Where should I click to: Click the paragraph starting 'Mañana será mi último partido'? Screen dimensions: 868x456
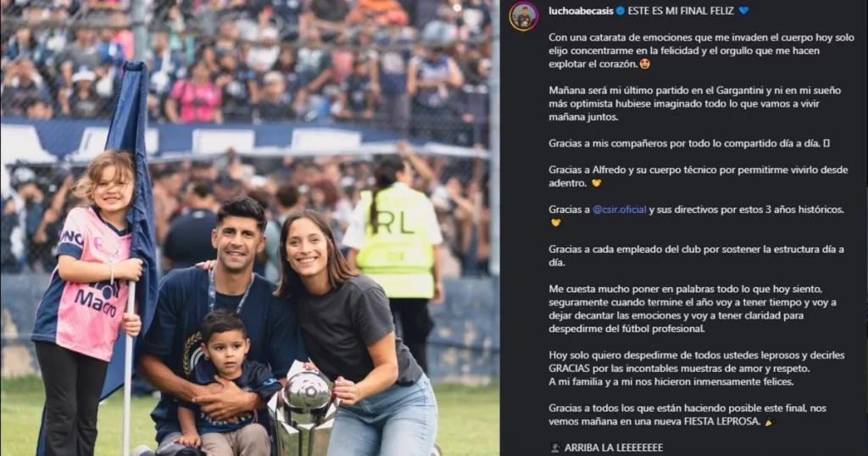coord(695,103)
